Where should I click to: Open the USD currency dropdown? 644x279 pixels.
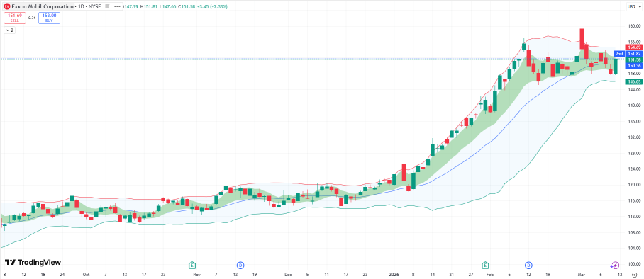[x=632, y=7]
